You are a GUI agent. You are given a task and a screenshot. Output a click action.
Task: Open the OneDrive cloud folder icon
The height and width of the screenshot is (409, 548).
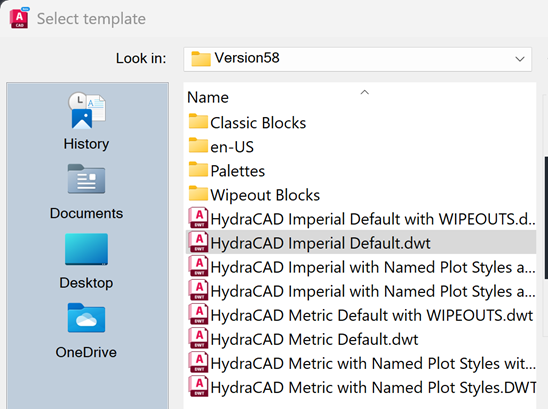(86, 318)
